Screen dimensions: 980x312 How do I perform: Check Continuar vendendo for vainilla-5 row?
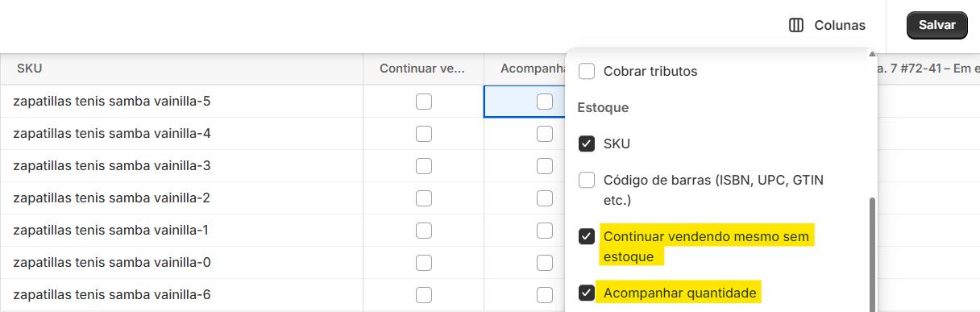click(423, 102)
